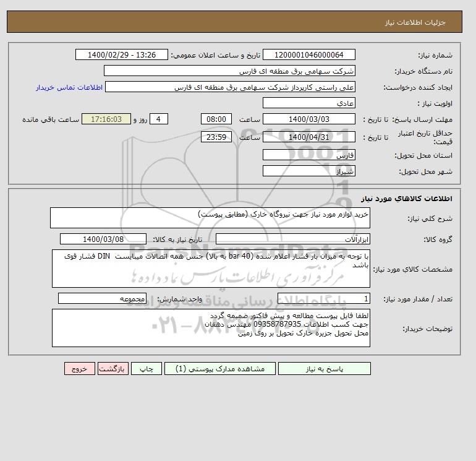Click the توضیحات خریدار label
The image size is (476, 461).
(x=427, y=329)
